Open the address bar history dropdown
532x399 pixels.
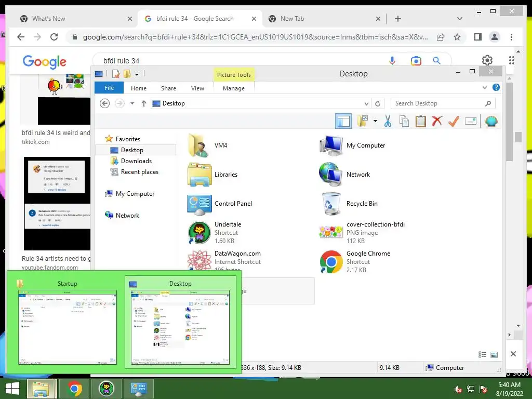click(366, 103)
